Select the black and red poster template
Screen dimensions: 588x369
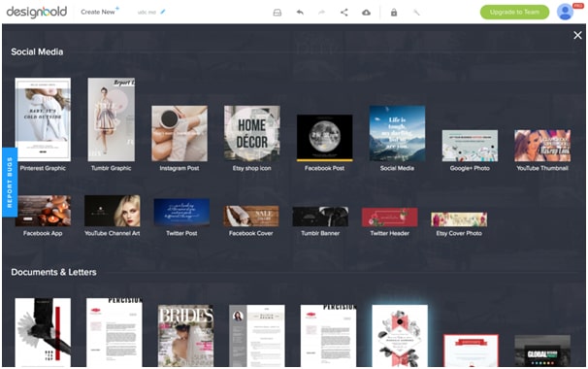[43, 332]
